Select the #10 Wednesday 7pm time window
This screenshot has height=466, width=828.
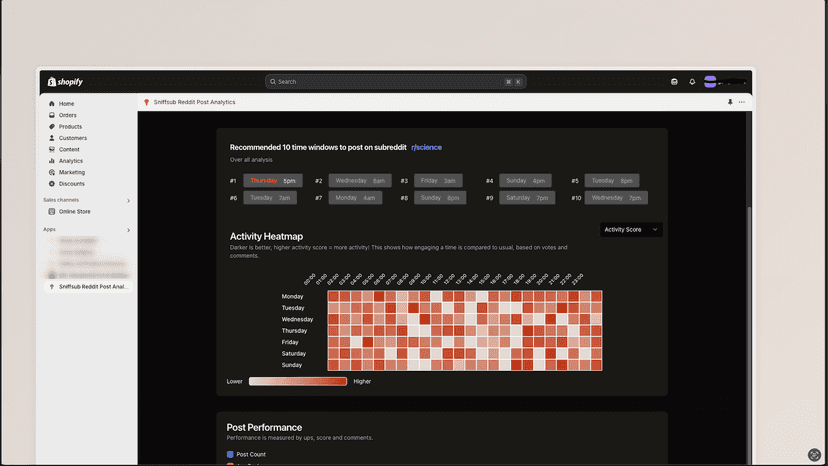coord(616,198)
